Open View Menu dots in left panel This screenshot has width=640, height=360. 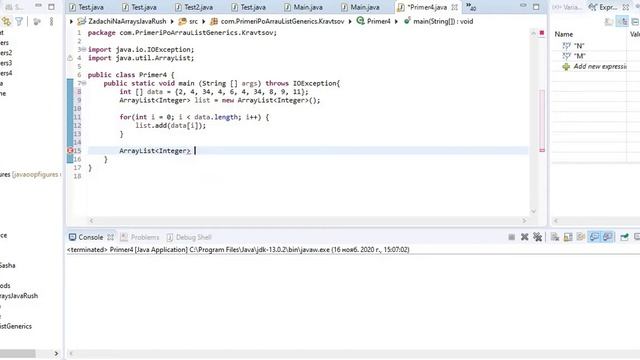coord(51,21)
